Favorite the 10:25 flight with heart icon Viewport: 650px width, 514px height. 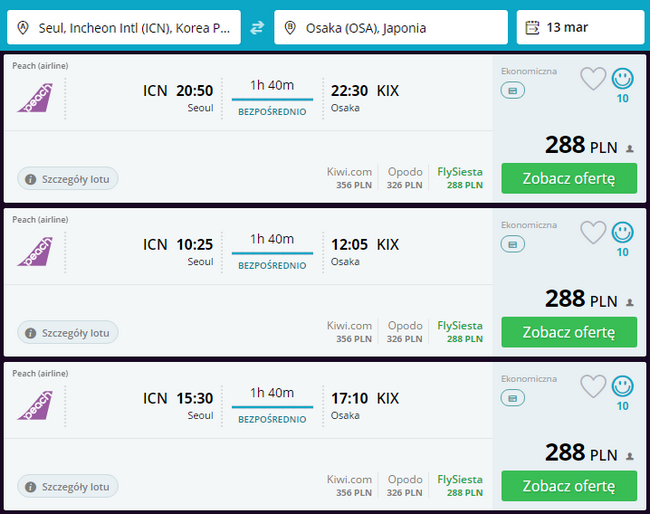pyautogui.click(x=593, y=232)
